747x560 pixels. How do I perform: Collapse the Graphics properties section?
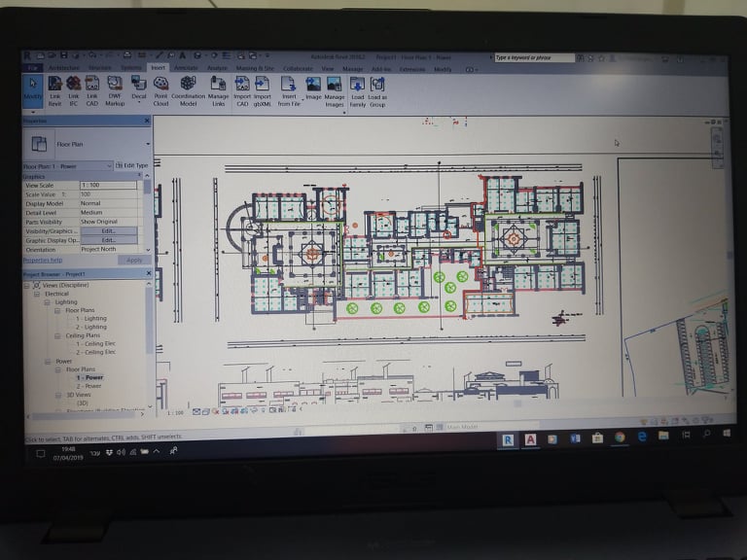(x=139, y=176)
